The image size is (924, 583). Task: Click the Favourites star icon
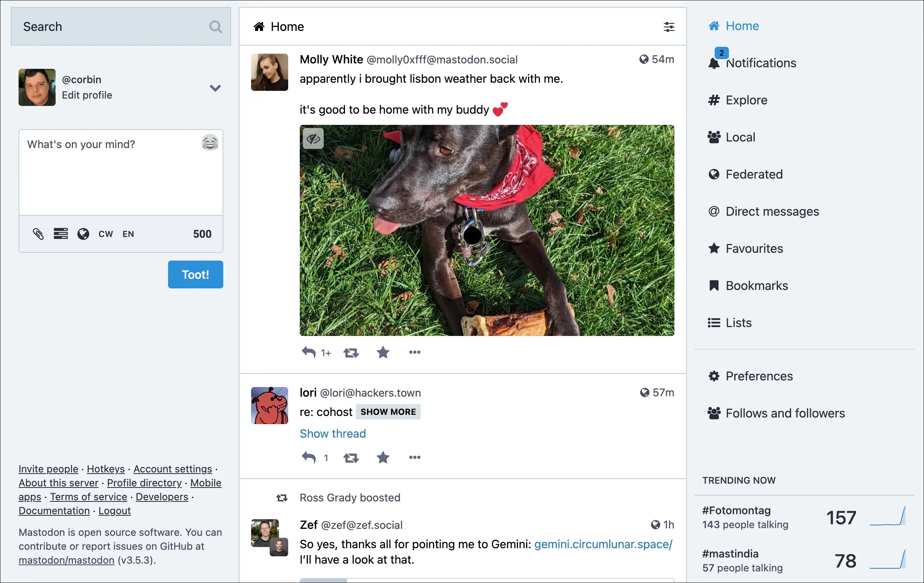713,248
